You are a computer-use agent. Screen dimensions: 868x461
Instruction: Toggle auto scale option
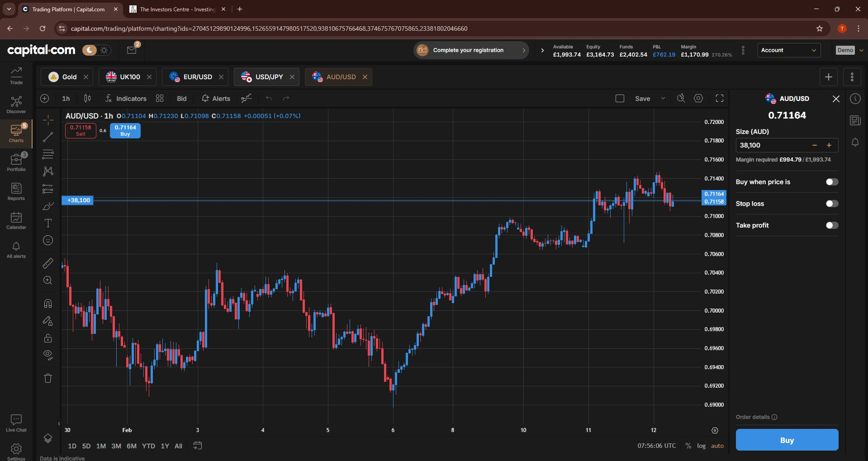coord(717,446)
